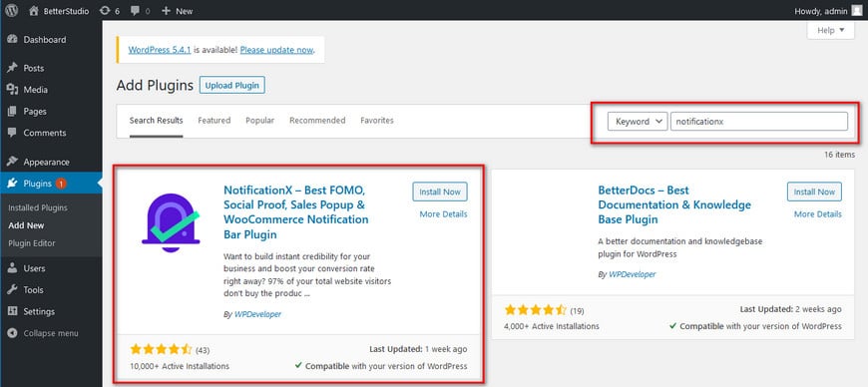Click the plugin search field containing notificationx
Viewport: 868px width, 387px height.
758,122
